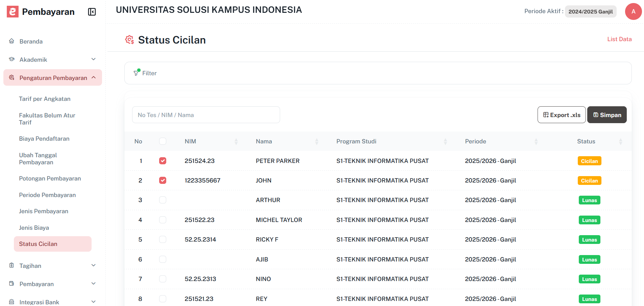Screen dimensions: 644x306
Task: Open the Status Cicilan menu item
Action: 38,244
